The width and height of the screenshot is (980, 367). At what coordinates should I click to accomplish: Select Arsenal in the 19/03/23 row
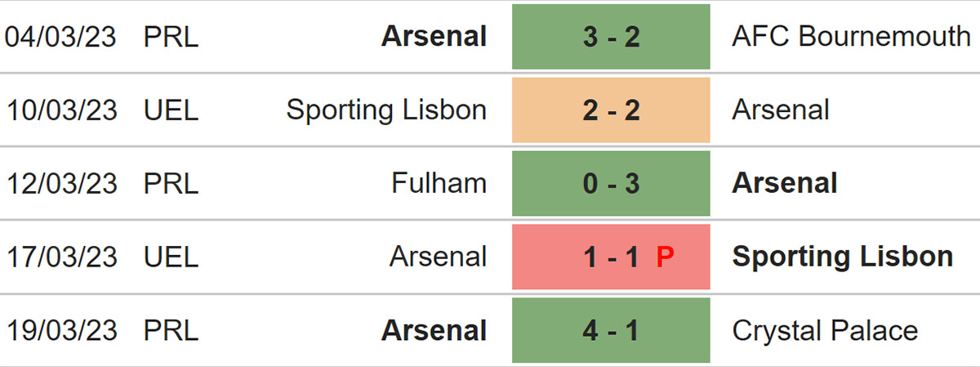pyautogui.click(x=434, y=330)
